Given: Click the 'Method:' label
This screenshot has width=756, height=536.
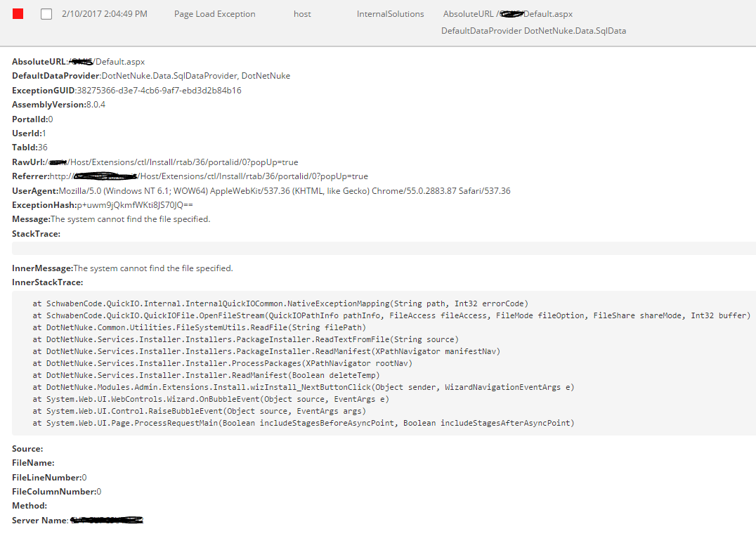Looking at the screenshot, I should (30, 506).
